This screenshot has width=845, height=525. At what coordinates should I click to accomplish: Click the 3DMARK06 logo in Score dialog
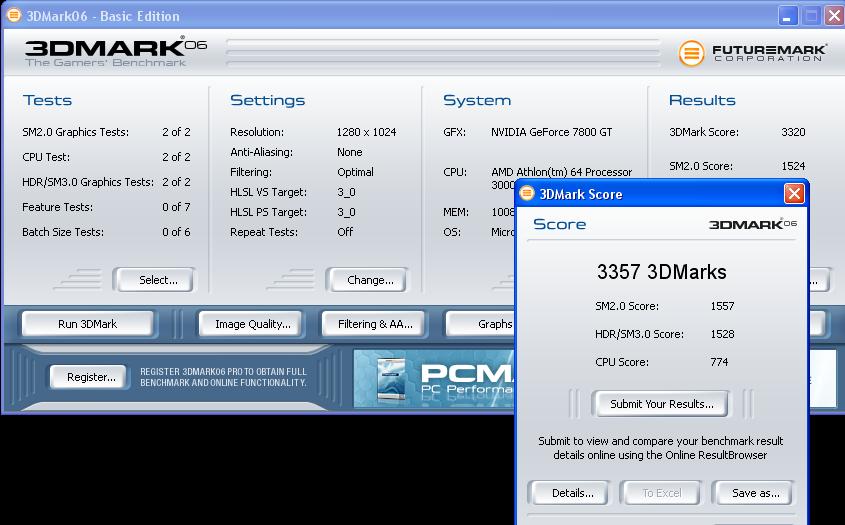(752, 224)
